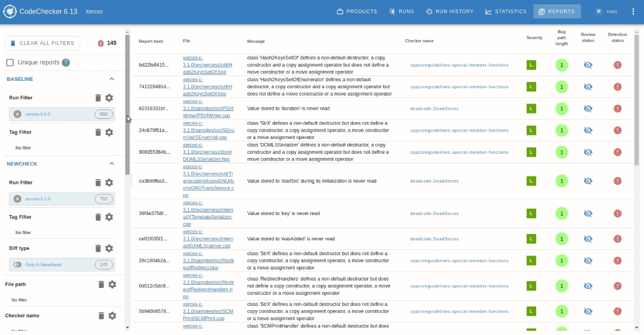The image size is (644, 335).
Task: Open the deadcode.DeadStores checker link
Action: (x=435, y=108)
